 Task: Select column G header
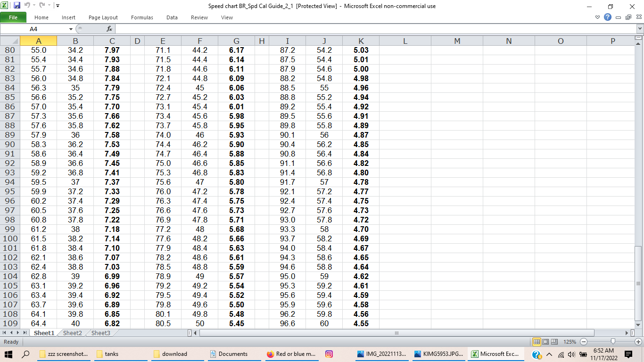(x=237, y=41)
